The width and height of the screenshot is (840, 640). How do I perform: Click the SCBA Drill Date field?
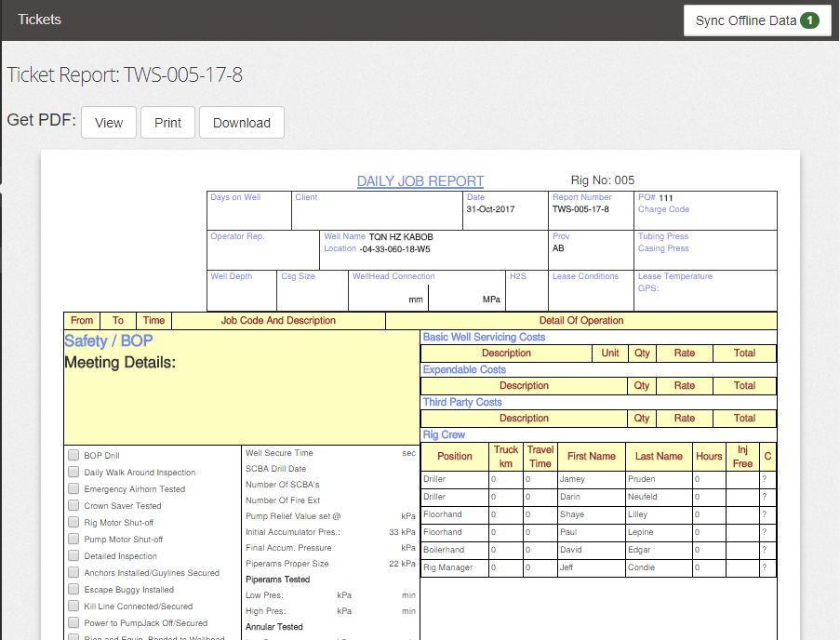(330, 469)
